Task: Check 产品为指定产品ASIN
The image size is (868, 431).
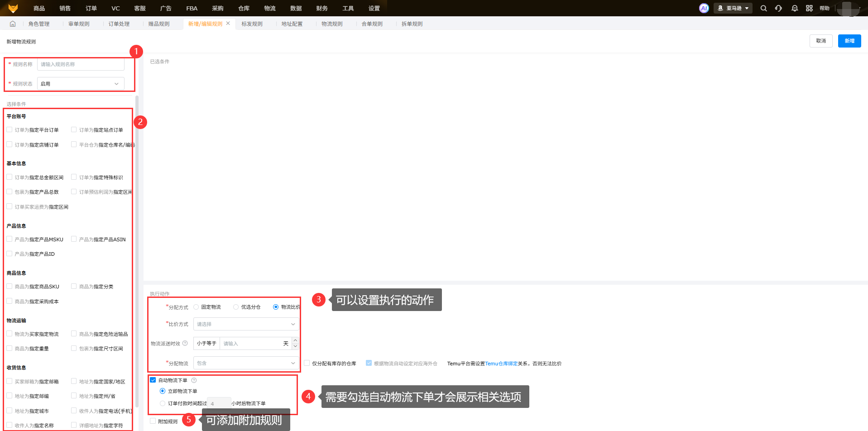Action: (x=74, y=239)
